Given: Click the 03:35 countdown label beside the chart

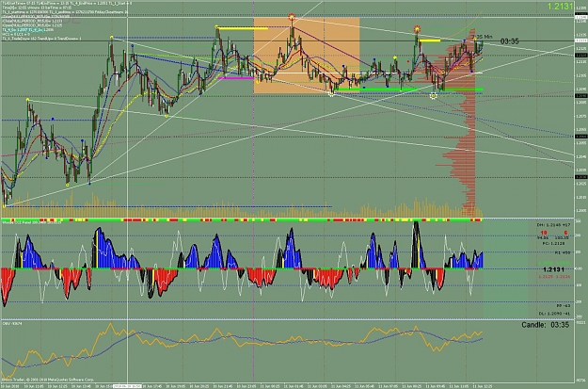Looking at the screenshot, I should pos(509,41).
